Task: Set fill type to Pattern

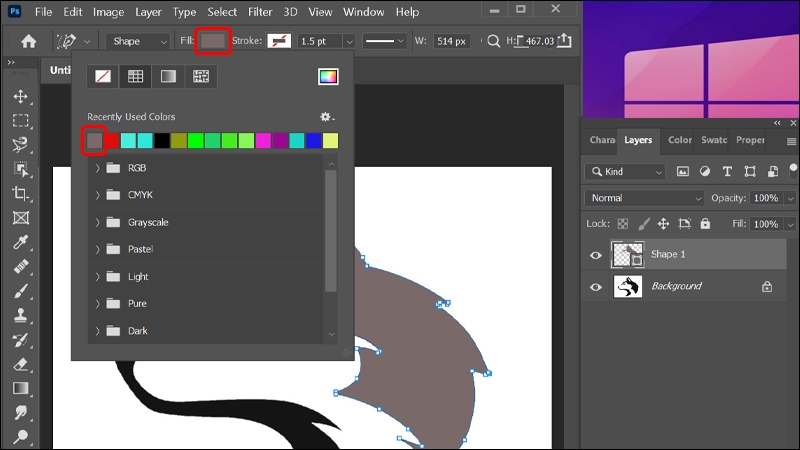Action: pyautogui.click(x=201, y=77)
